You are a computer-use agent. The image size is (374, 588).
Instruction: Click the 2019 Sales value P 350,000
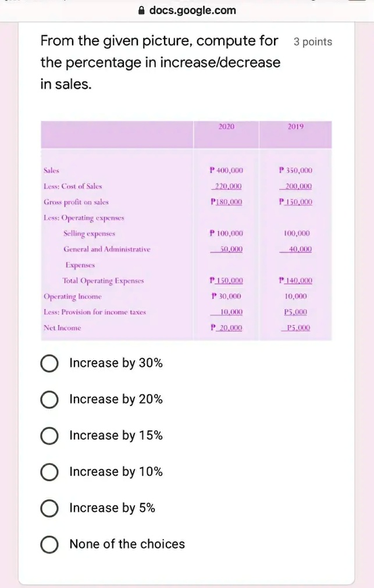pos(295,170)
